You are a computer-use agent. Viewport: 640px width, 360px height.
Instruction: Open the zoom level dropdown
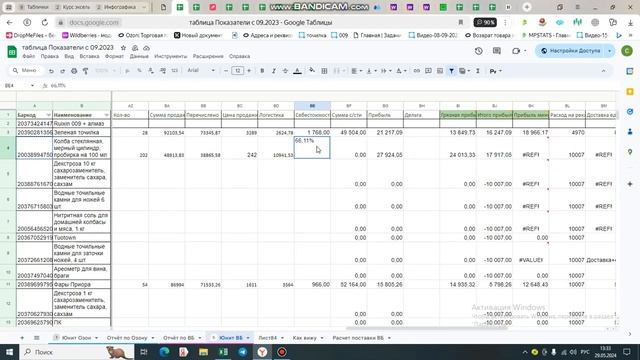coord(106,71)
